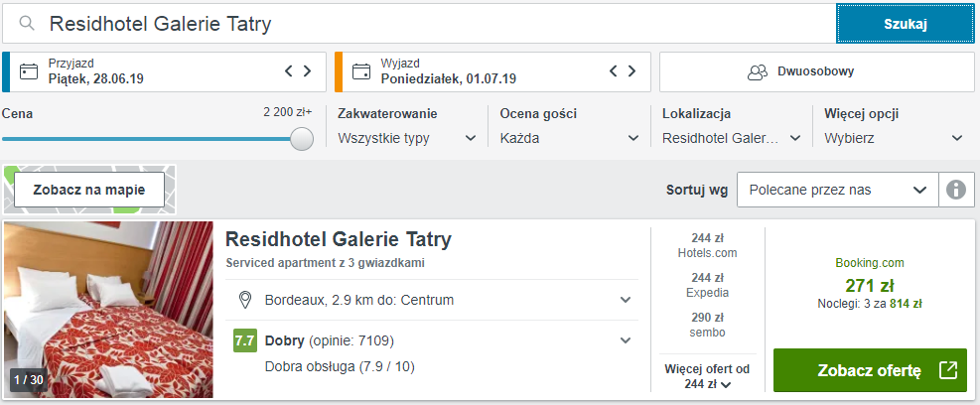Select the Hotels.com 244 zł offer
Viewport: 980px width, 405px height.
pyautogui.click(x=708, y=245)
